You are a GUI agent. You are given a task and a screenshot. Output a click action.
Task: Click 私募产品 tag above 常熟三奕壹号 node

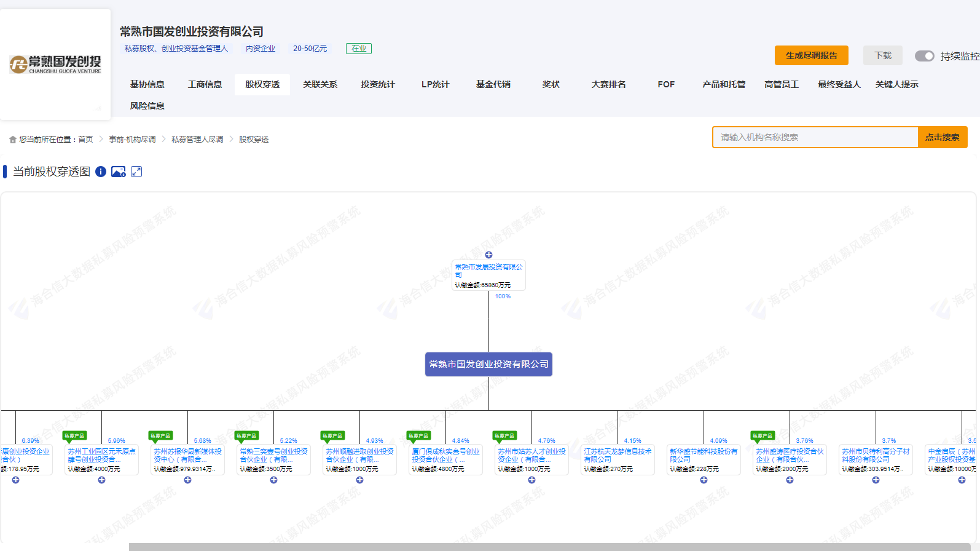247,435
